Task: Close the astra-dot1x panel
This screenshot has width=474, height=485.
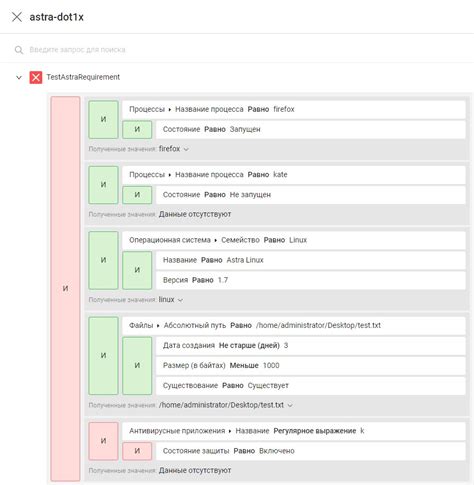Action: click(17, 17)
